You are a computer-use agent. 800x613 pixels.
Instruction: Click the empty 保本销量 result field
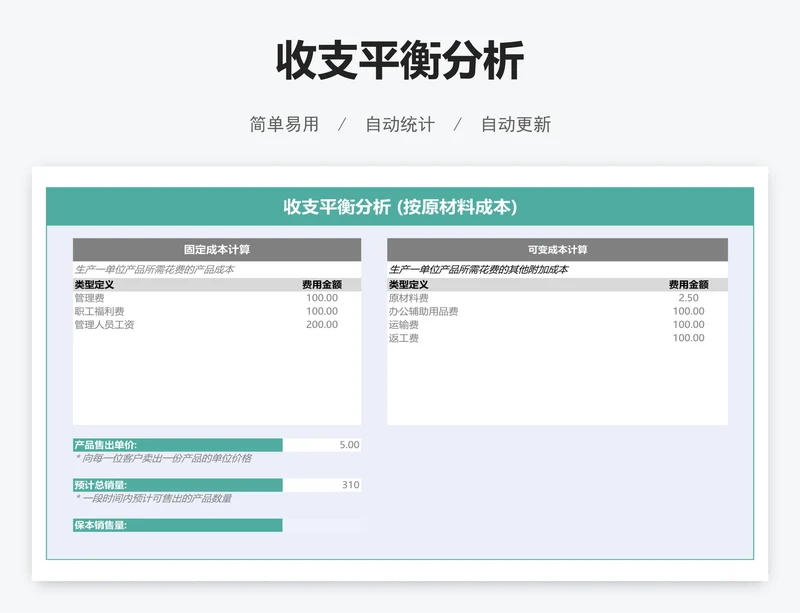click(321, 525)
